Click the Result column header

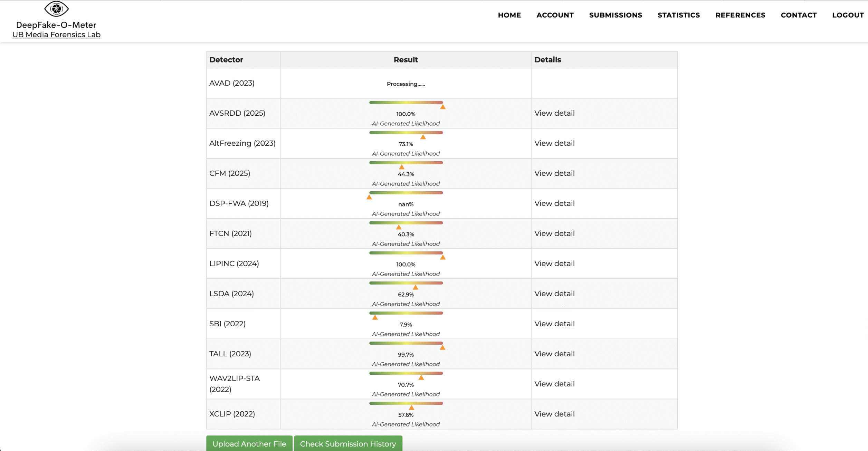(406, 60)
